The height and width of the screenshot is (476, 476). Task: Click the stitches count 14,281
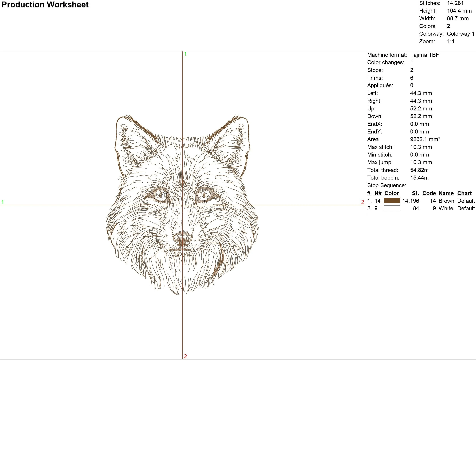[455, 3]
